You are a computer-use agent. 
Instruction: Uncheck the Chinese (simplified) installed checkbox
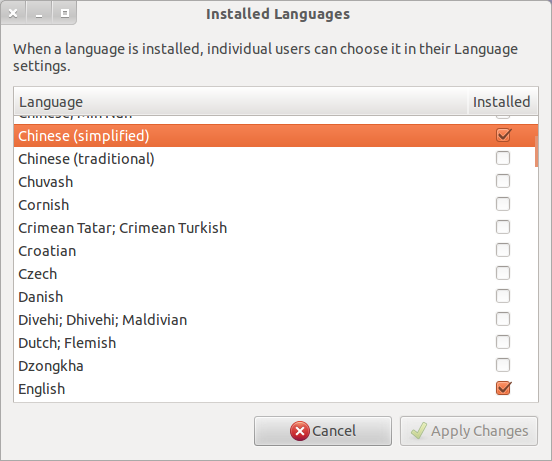pyautogui.click(x=503, y=135)
